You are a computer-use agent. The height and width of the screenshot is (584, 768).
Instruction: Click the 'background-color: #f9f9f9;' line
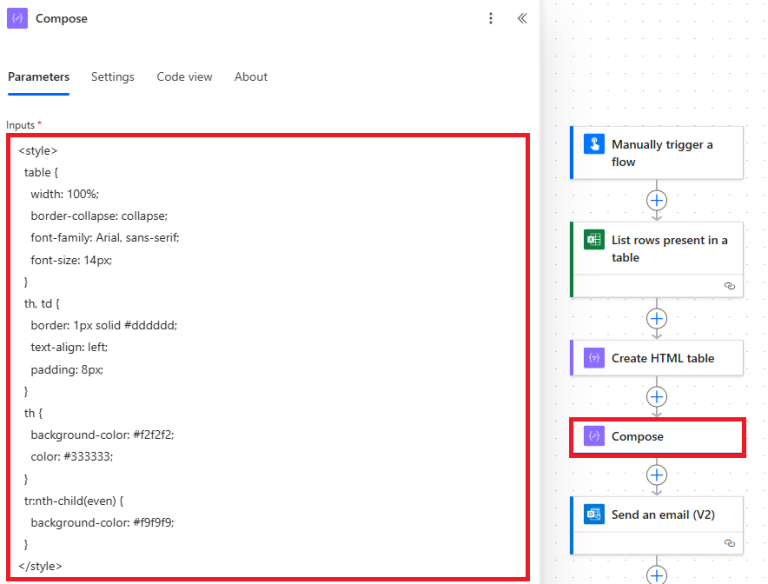tap(102, 523)
